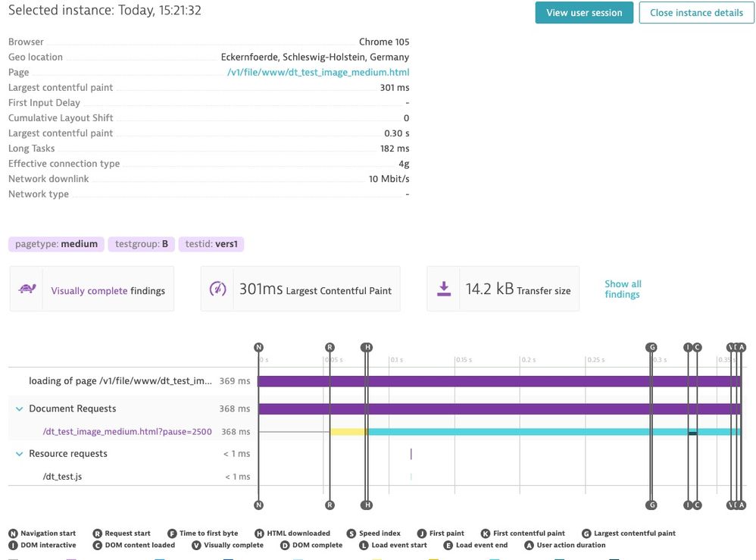The image size is (756, 560).
Task: Click the turtle icon for Visually complete findings
Action: click(28, 289)
